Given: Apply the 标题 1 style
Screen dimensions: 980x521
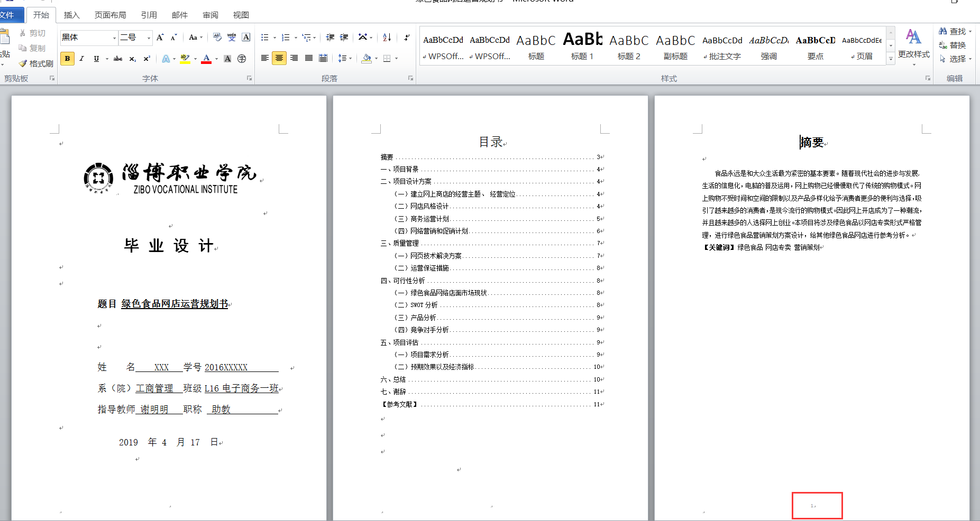Looking at the screenshot, I should pos(582,46).
